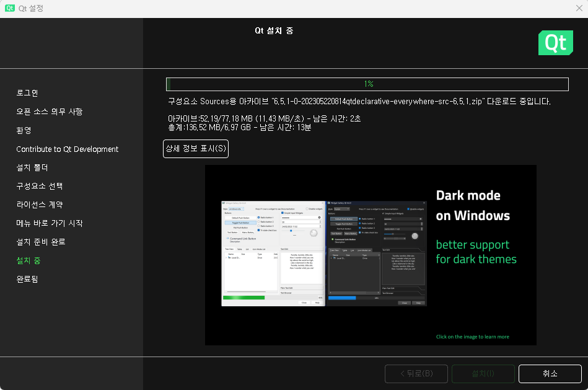
Task: Click 'Dark mode on Windows' banner heading
Action: (473, 205)
